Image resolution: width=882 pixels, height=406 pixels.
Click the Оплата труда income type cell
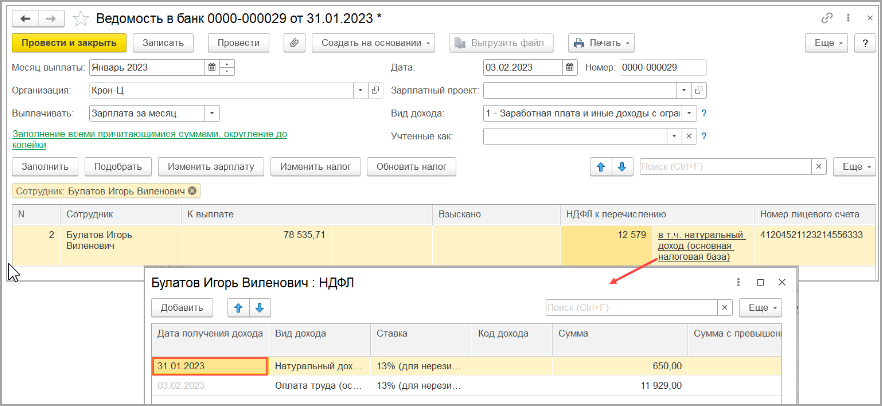(320, 386)
